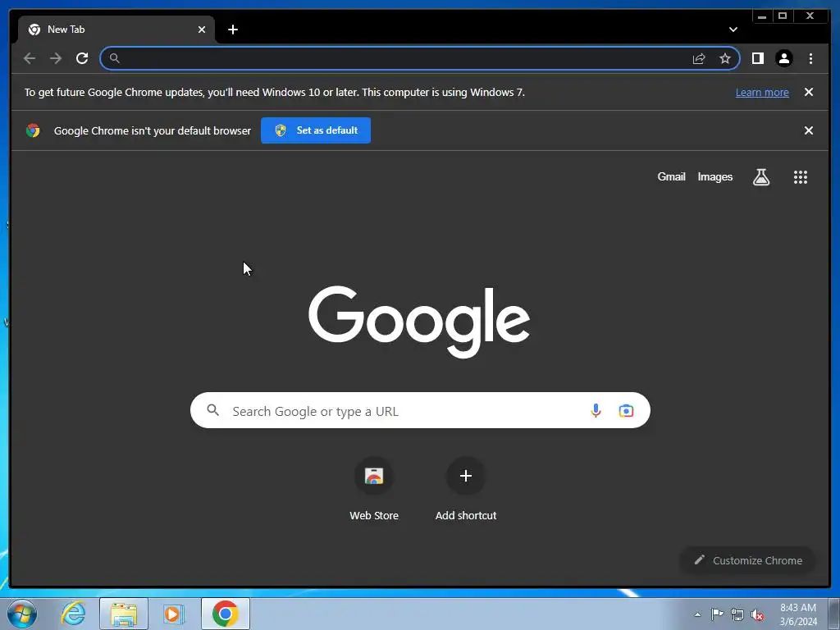840x630 pixels.
Task: Click the Search Google or type a URL box
Action: (x=420, y=410)
